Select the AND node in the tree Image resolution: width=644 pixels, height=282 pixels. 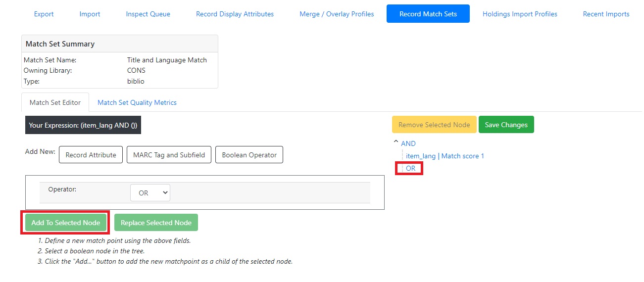coord(408,143)
